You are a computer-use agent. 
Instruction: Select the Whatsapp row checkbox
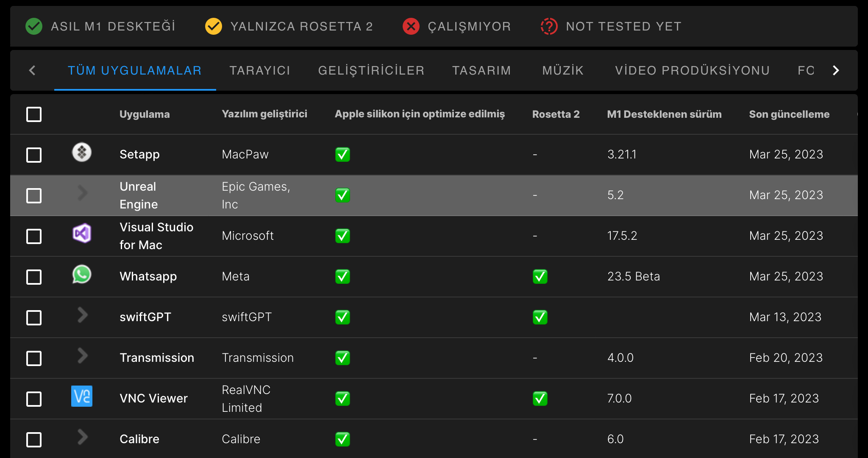click(34, 277)
